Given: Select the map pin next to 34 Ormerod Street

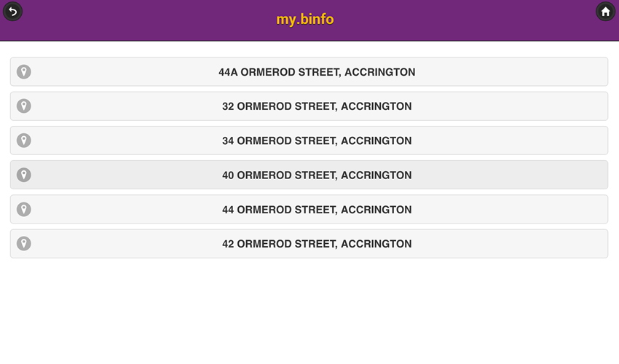Looking at the screenshot, I should (x=24, y=141).
